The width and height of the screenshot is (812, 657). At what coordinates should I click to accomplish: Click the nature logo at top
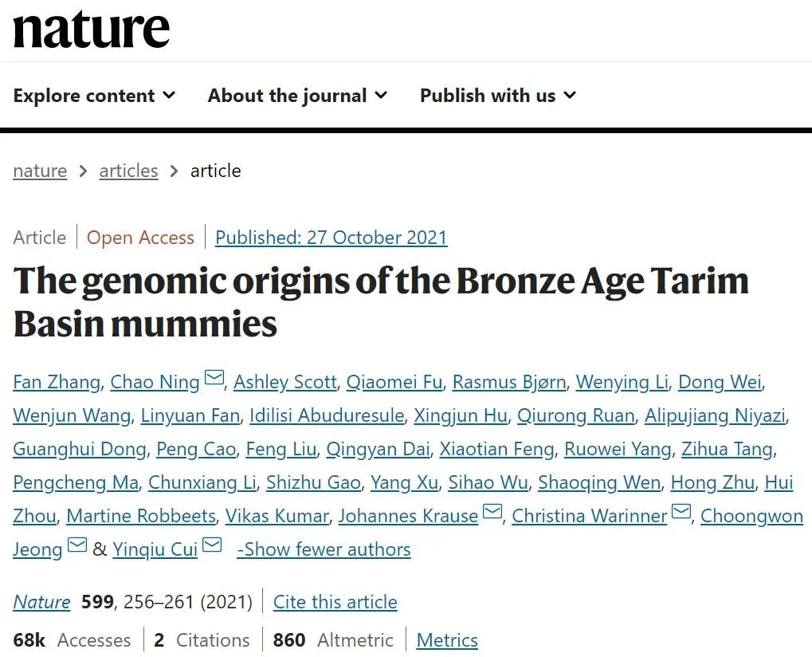tap(92, 29)
